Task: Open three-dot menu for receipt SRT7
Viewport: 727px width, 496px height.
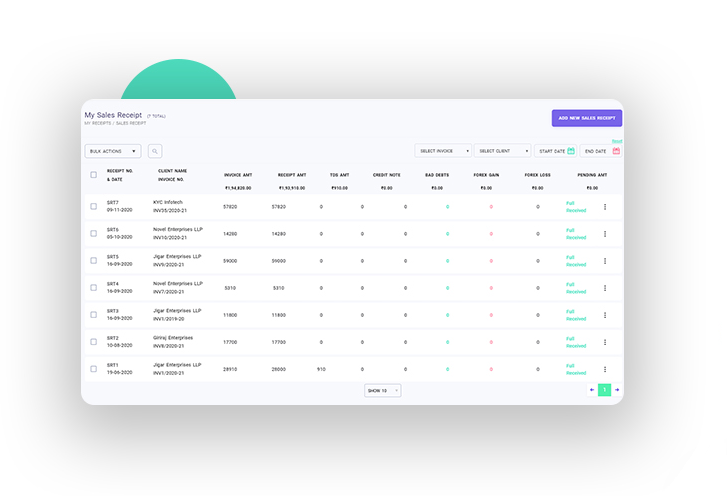Action: (x=604, y=207)
